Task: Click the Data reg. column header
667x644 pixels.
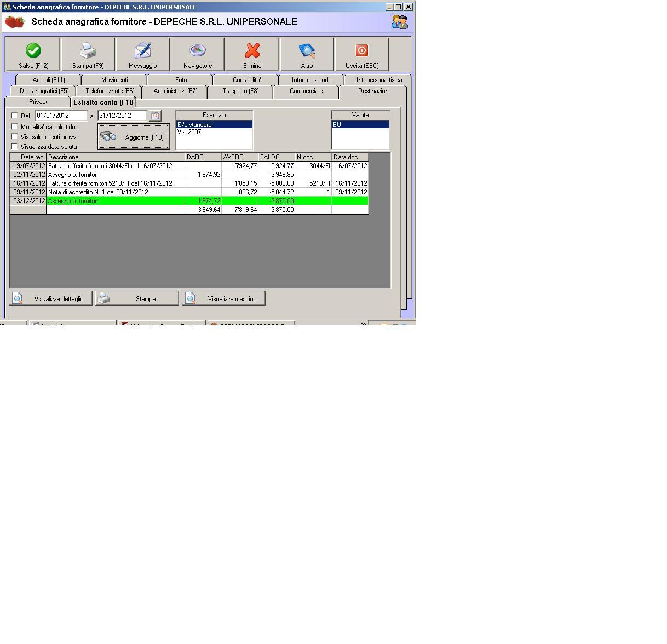Action: (28, 157)
